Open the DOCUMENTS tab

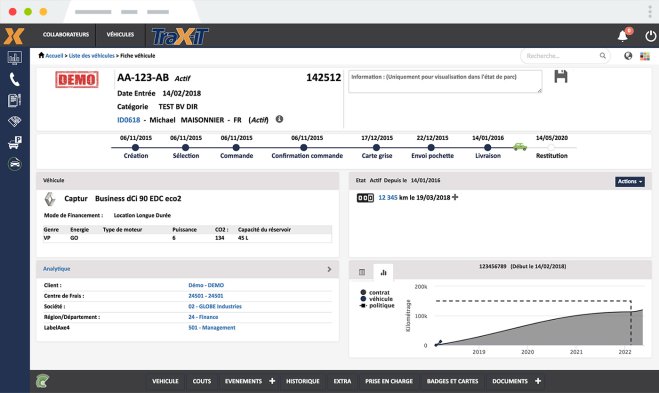tap(510, 381)
